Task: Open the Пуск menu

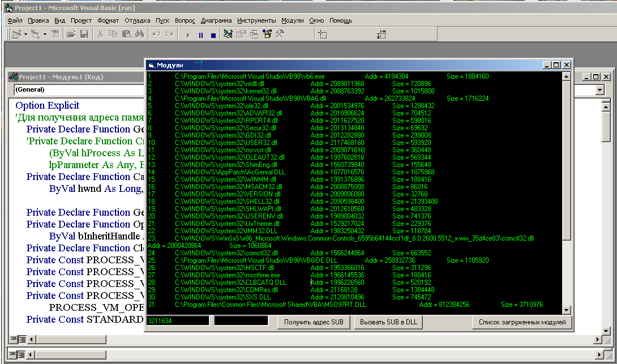Action: click(x=162, y=20)
